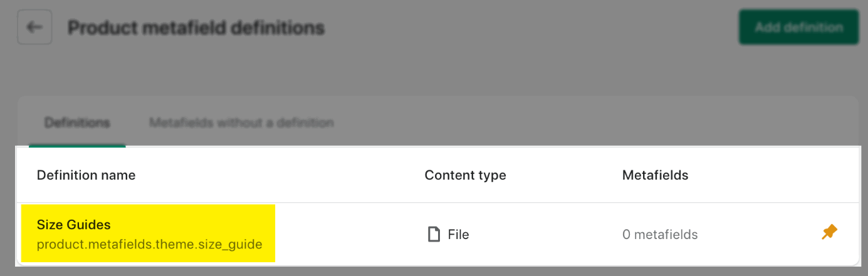868x276 pixels.
Task: Open Metafields without a definition tab
Action: [x=241, y=123]
